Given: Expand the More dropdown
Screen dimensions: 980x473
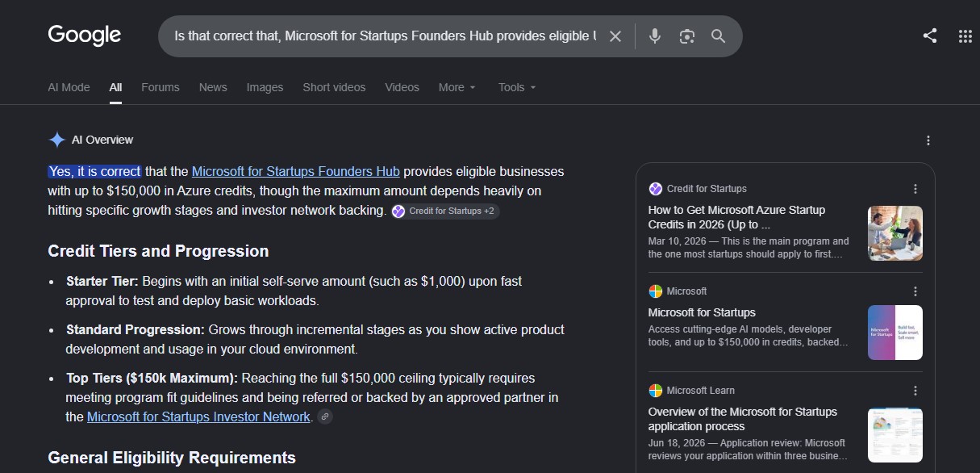Looking at the screenshot, I should (457, 87).
